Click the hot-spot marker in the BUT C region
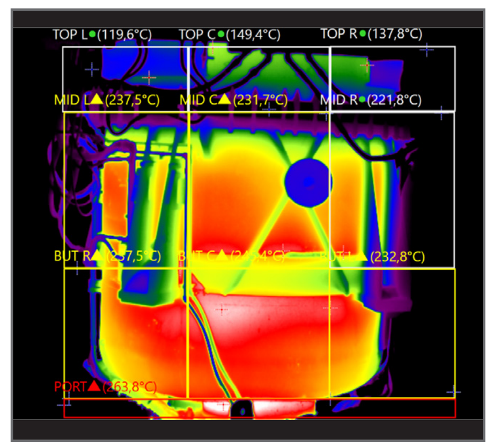This screenshot has width=493, height=448. click(x=221, y=310)
